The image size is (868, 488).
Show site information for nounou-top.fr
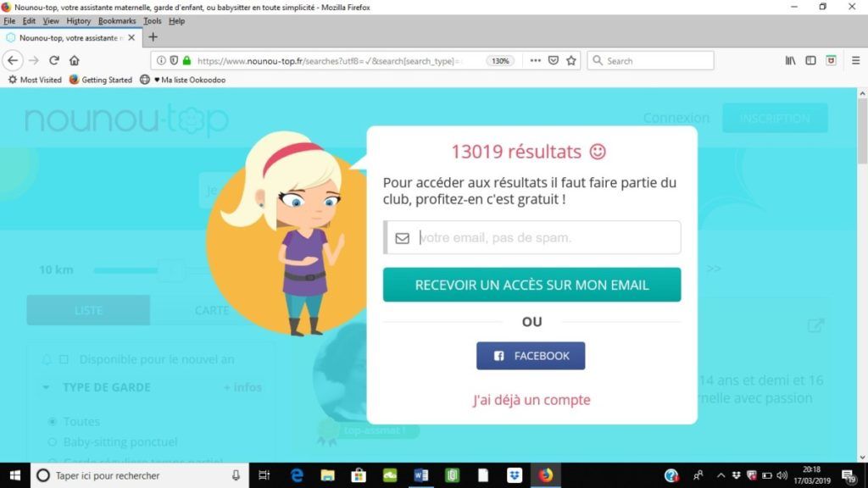160,60
